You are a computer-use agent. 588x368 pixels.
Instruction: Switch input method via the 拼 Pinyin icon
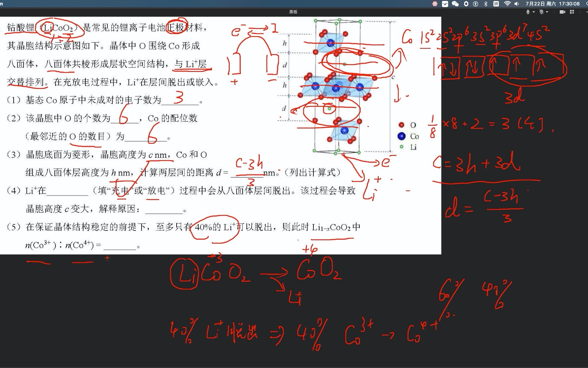pos(496,4)
